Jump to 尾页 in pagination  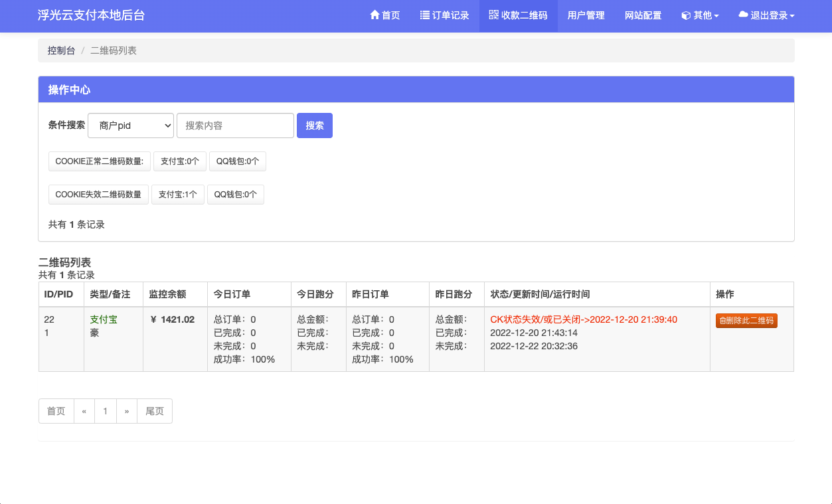(155, 411)
